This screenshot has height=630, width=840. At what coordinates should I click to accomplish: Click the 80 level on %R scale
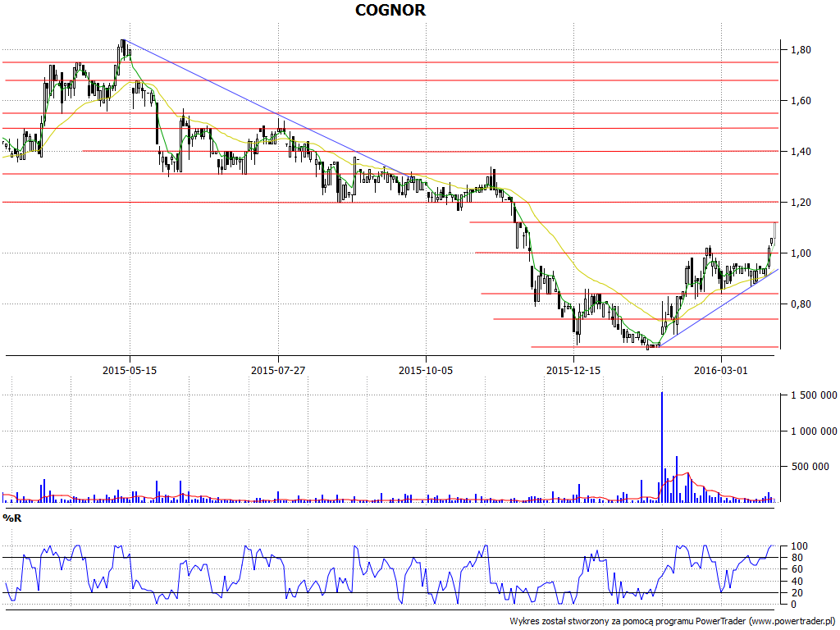click(797, 558)
